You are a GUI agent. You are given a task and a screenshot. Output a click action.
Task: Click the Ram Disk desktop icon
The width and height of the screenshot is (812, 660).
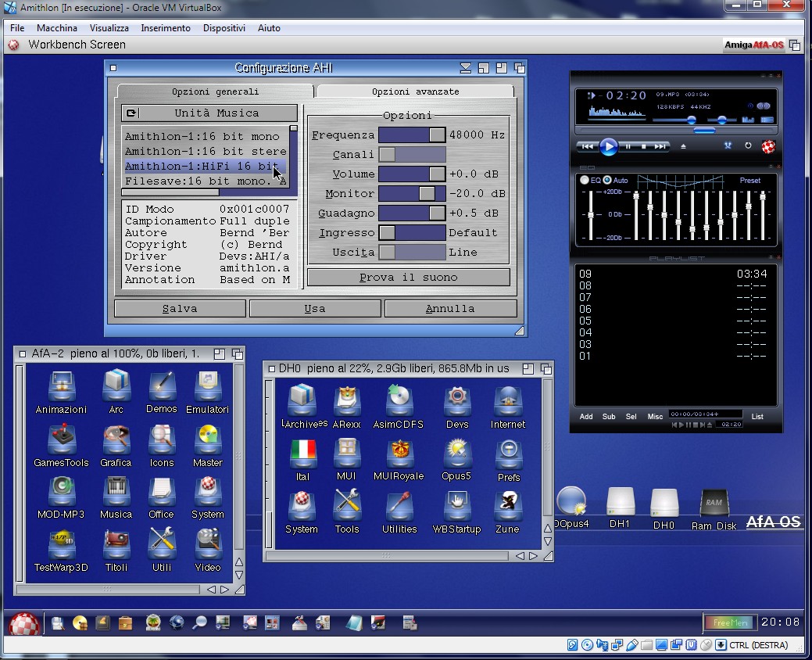pyautogui.click(x=714, y=504)
